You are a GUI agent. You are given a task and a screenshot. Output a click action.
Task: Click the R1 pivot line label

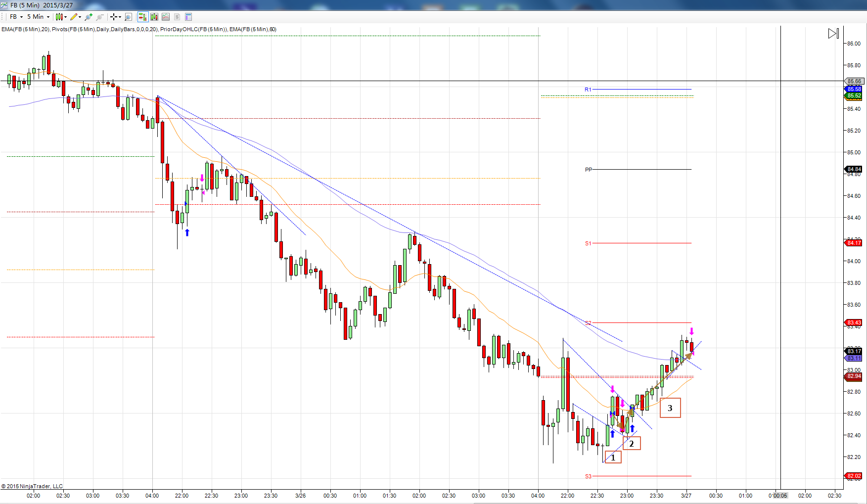pyautogui.click(x=588, y=90)
